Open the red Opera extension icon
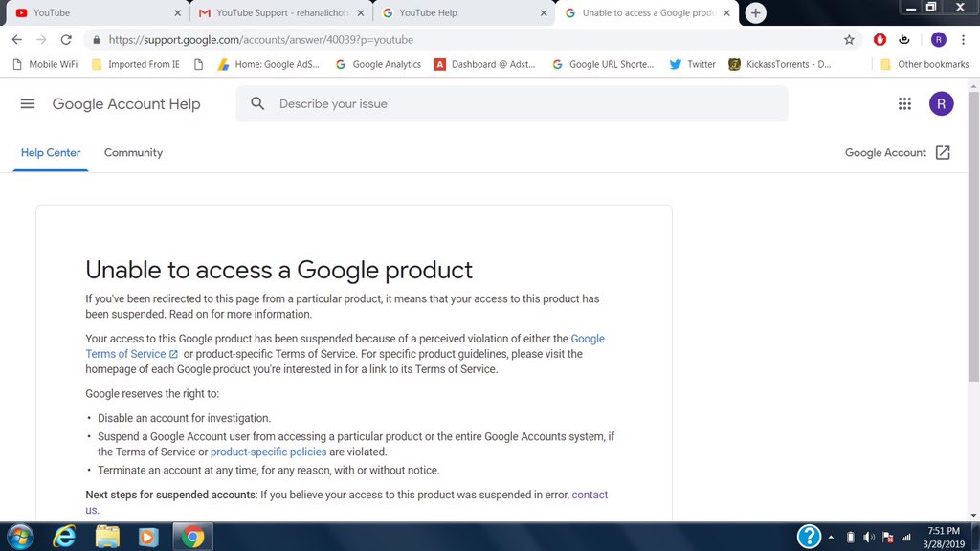 coord(880,39)
